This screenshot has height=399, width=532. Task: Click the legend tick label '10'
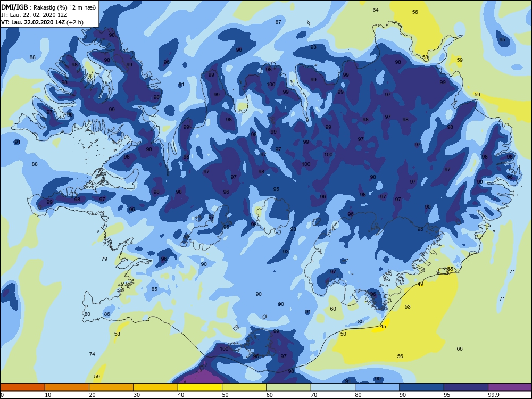point(48,395)
